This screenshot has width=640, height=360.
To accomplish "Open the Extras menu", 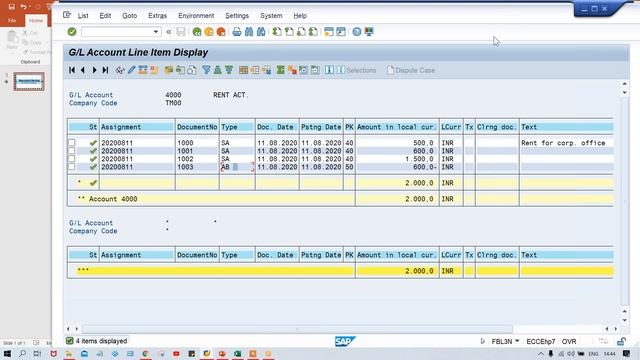I will pos(157,16).
